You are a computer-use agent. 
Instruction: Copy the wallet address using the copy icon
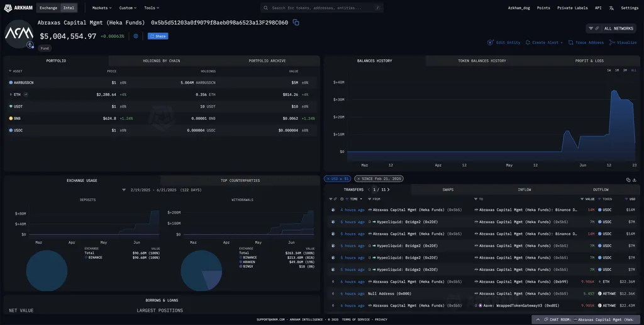click(296, 23)
